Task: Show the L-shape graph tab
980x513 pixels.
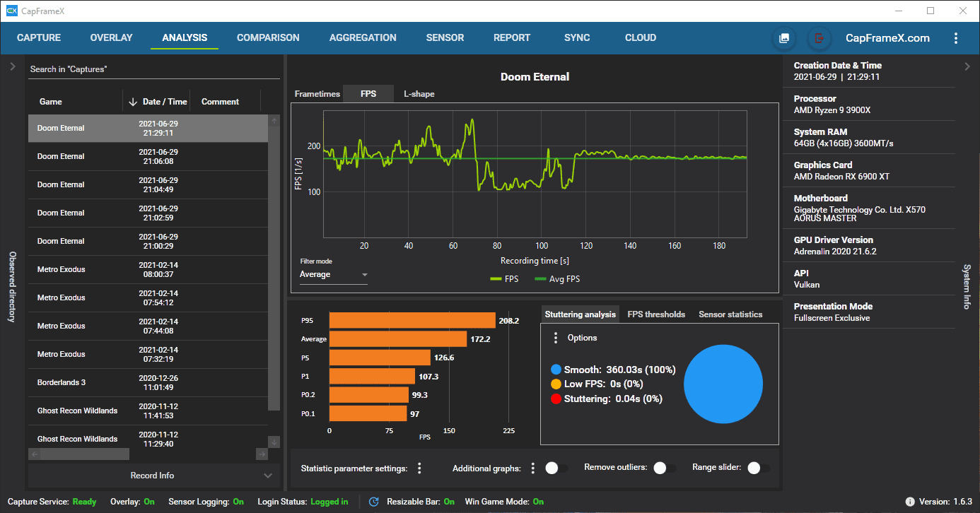Action: coord(419,94)
